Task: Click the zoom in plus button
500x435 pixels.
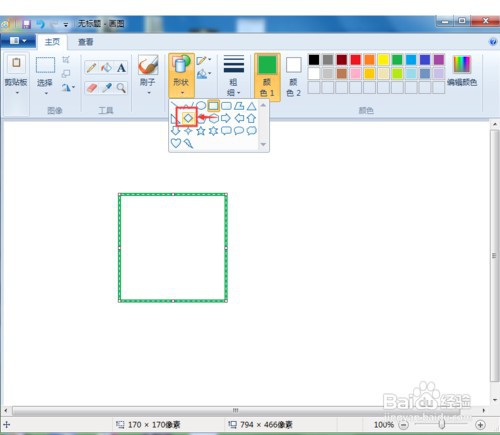Action: coord(480,425)
